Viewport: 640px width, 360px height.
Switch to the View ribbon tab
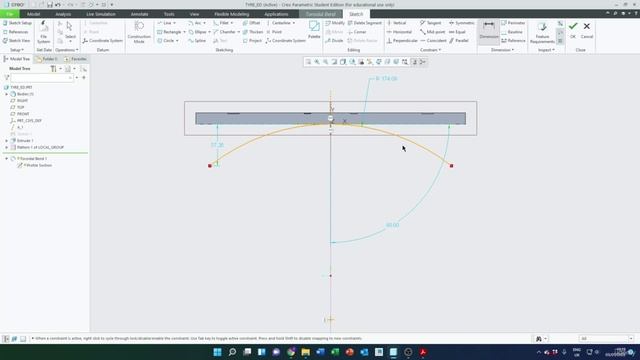coord(194,14)
